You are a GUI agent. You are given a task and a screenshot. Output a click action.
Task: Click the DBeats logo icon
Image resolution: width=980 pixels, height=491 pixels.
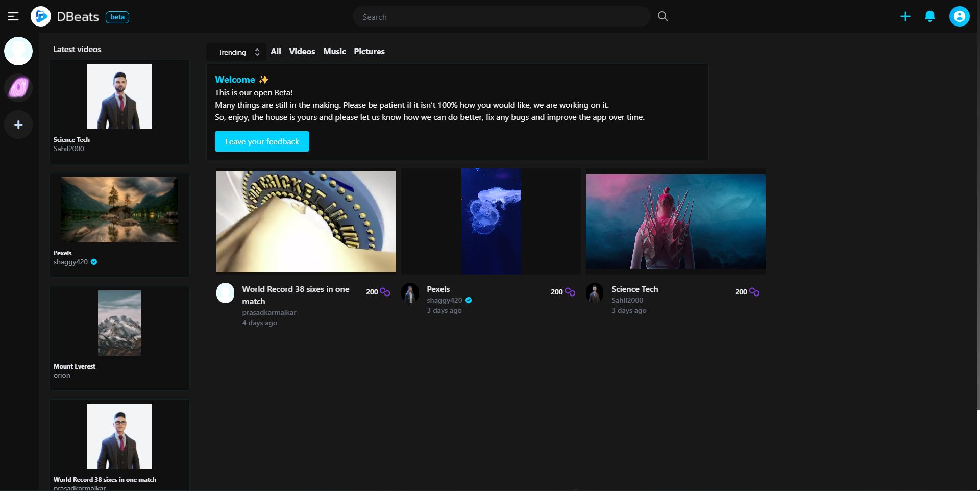[41, 17]
